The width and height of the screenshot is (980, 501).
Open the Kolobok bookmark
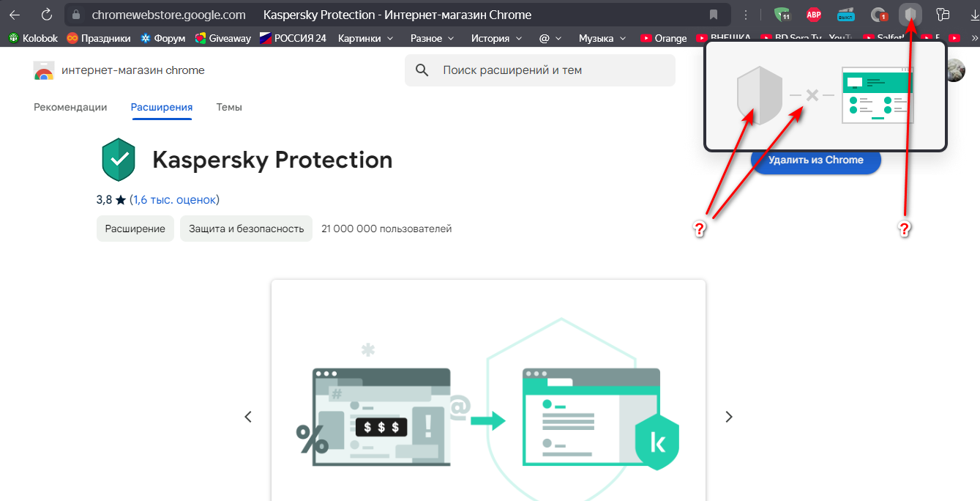[x=33, y=38]
